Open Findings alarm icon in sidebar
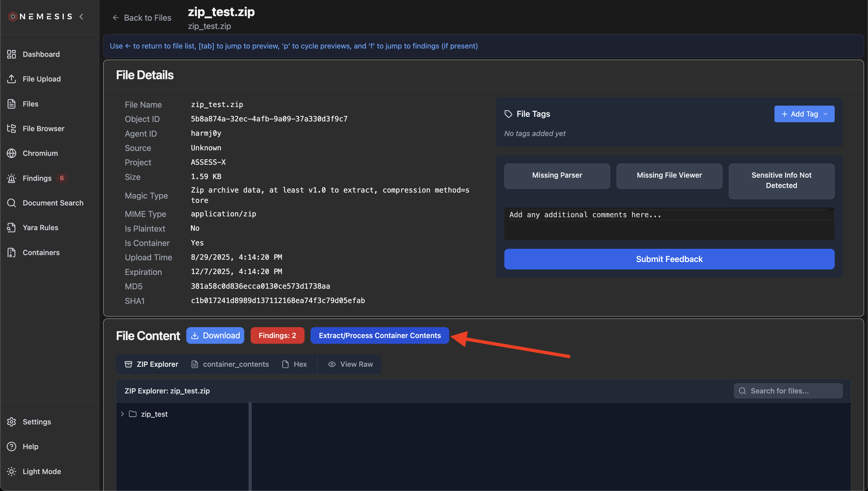The image size is (868, 491). click(x=11, y=178)
